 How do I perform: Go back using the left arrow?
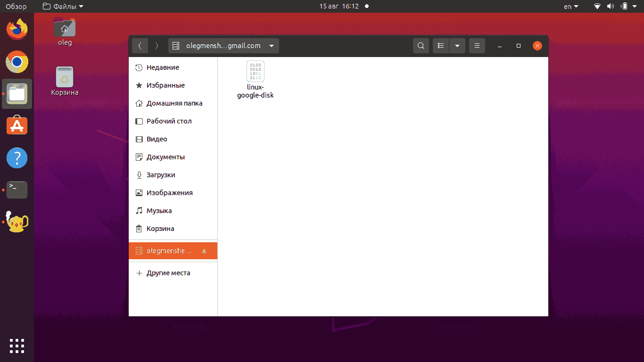coord(140,46)
